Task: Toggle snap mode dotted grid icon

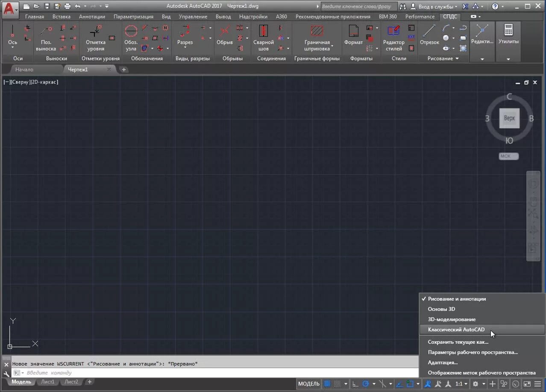Action: pyautogui.click(x=338, y=384)
